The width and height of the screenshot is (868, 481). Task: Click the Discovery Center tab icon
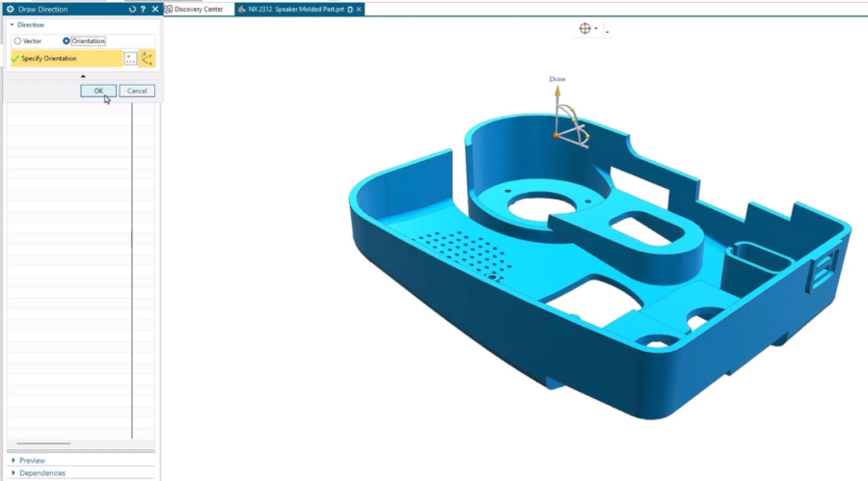pos(168,9)
